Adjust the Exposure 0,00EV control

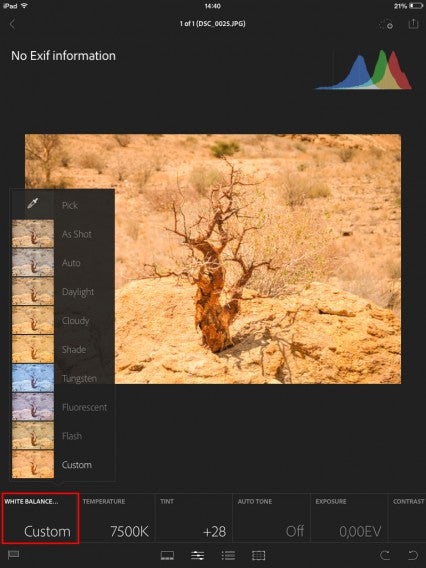tap(349, 518)
